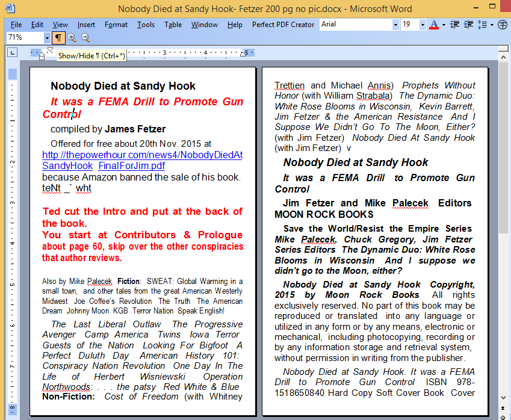Click the Arial font name field
511x420 pixels.
point(356,25)
